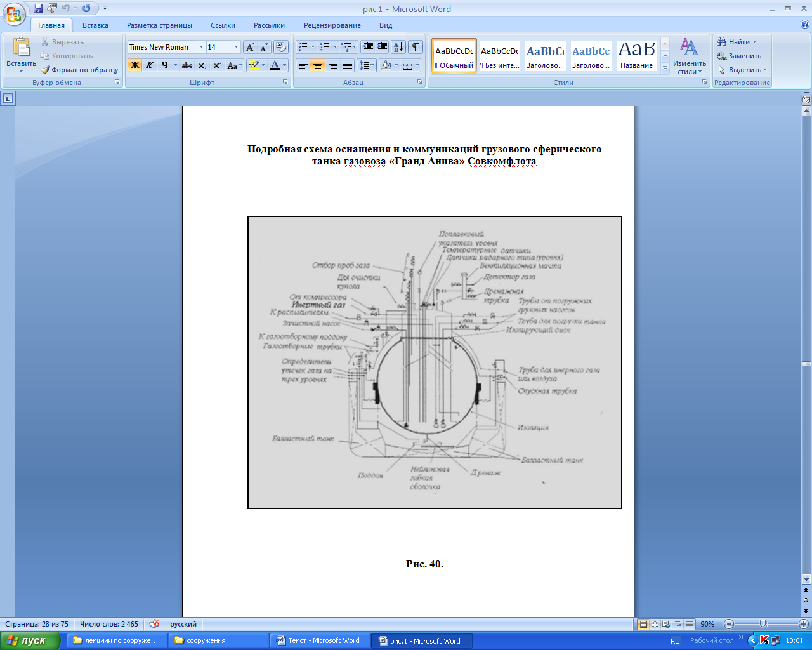Image resolution: width=812 pixels, height=650 pixels.
Task: Save the document with the floppy disk icon
Action: [x=38, y=8]
